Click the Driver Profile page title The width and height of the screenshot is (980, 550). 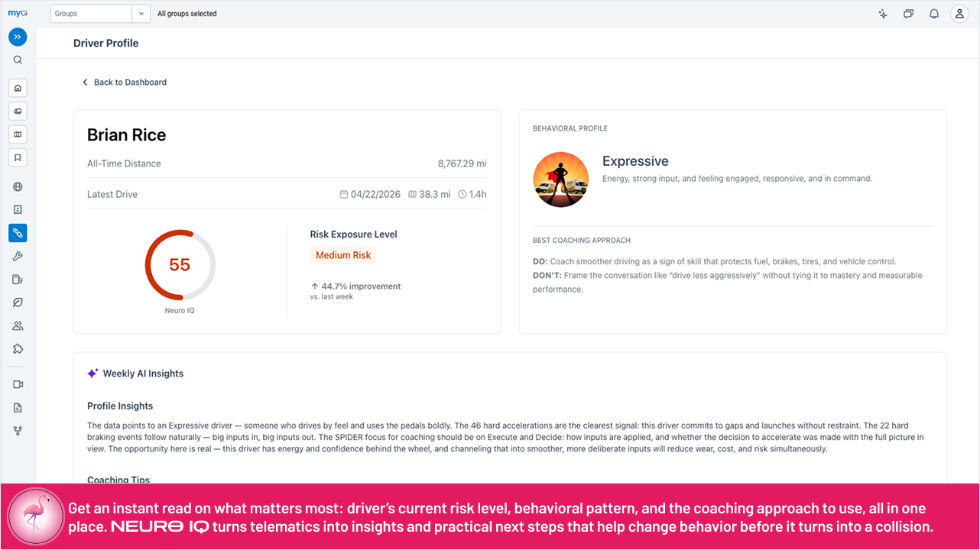(x=105, y=44)
